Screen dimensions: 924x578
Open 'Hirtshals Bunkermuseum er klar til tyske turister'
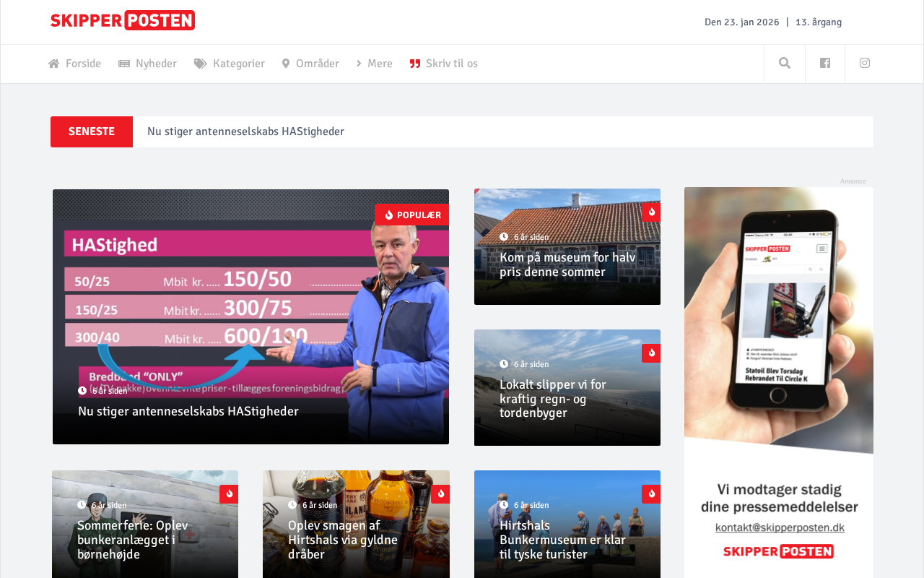tap(562, 540)
